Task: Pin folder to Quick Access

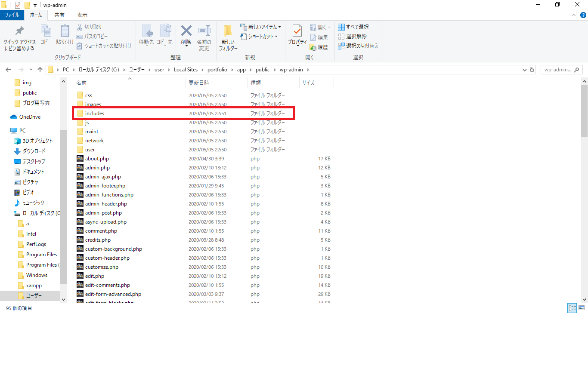Action: (19, 38)
